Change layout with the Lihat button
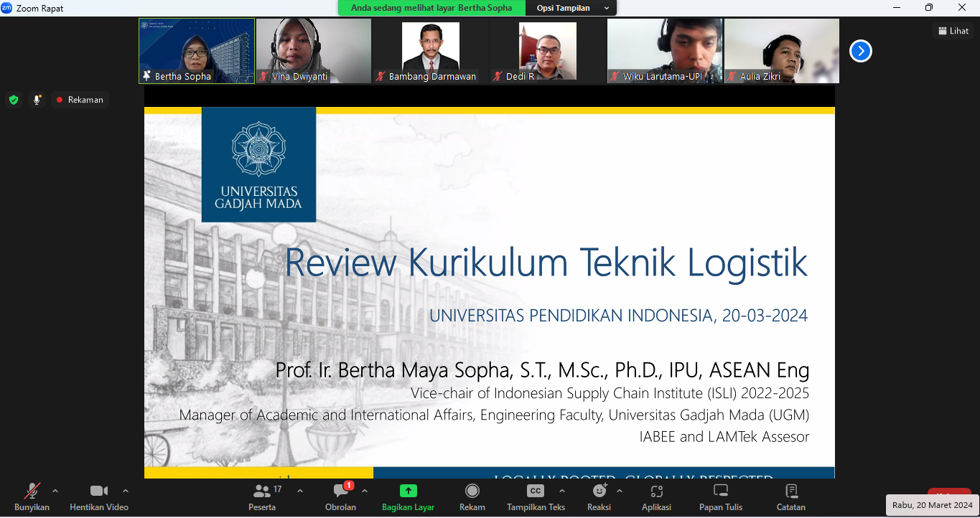 click(x=953, y=31)
